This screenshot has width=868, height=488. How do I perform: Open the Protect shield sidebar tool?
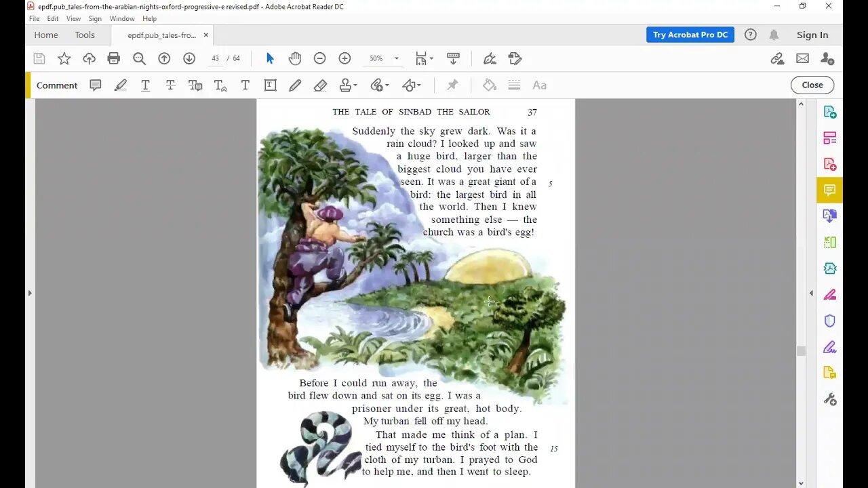pos(829,321)
